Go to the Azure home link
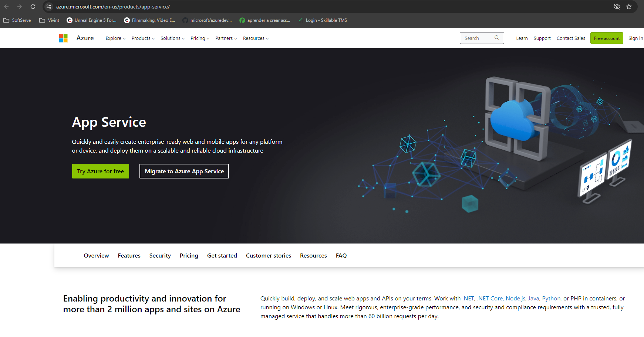The height and width of the screenshot is (337, 644). pyautogui.click(x=85, y=38)
